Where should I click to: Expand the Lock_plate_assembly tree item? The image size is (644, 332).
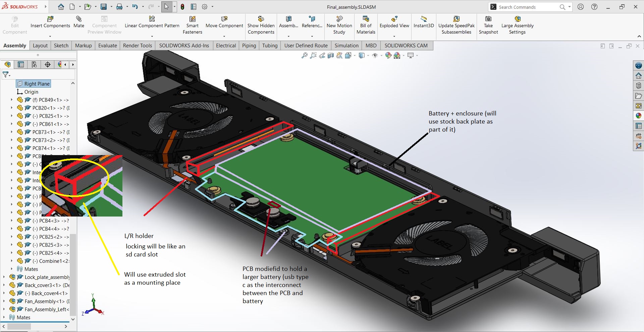(4, 277)
